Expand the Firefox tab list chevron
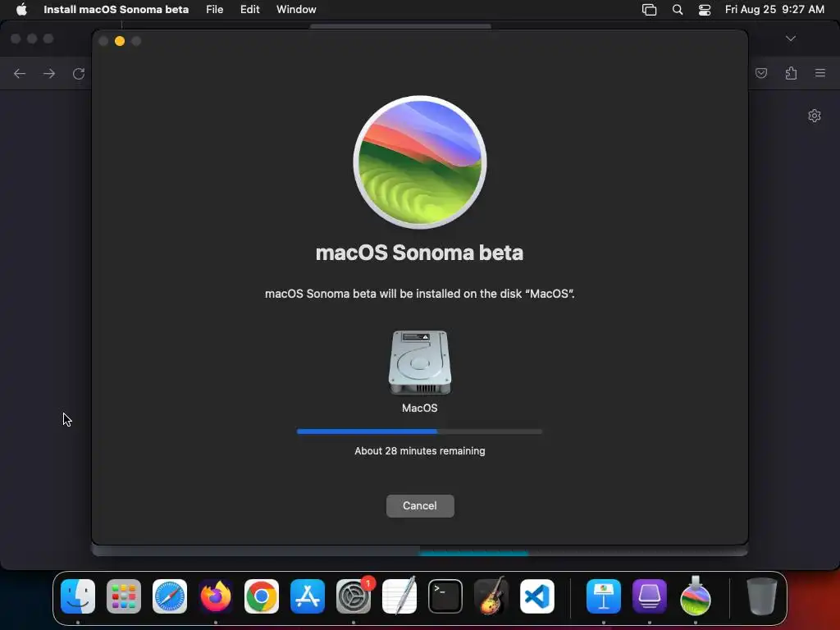 (791, 39)
